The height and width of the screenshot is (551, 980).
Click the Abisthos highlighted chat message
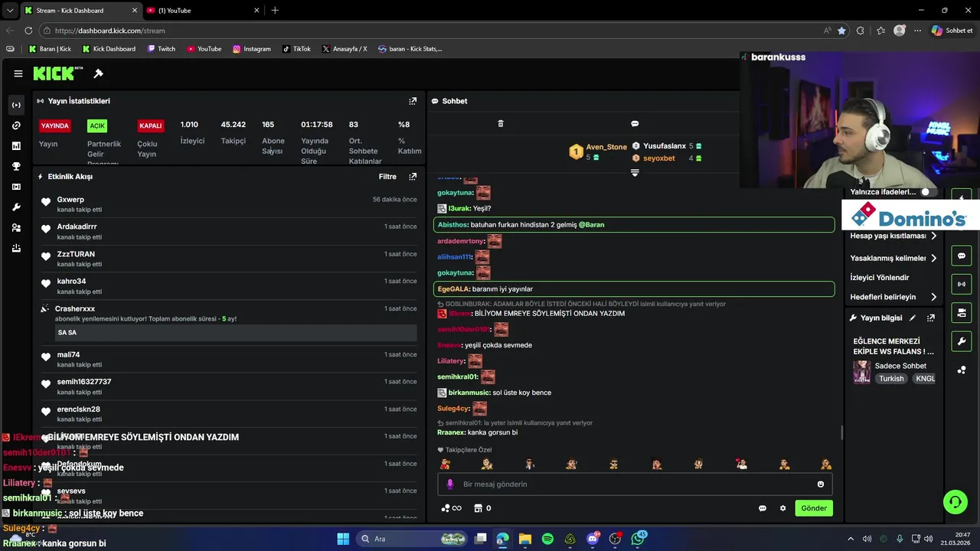tap(634, 225)
